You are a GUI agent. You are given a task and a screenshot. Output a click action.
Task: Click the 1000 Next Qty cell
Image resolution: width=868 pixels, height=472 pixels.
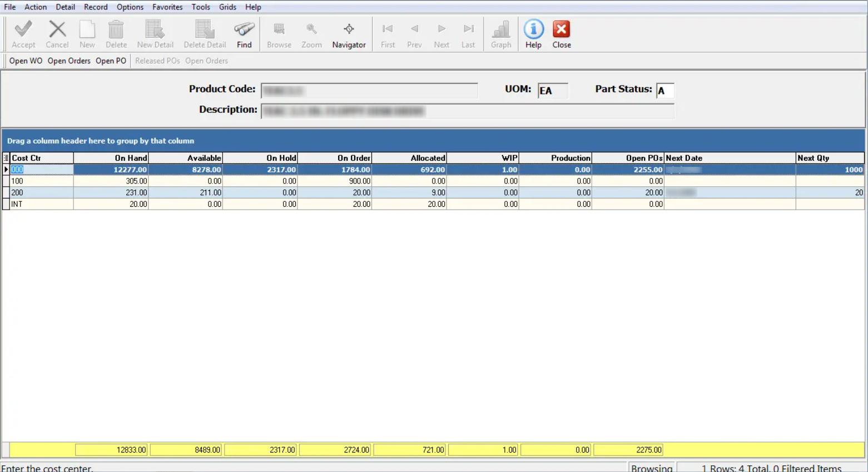click(x=830, y=170)
